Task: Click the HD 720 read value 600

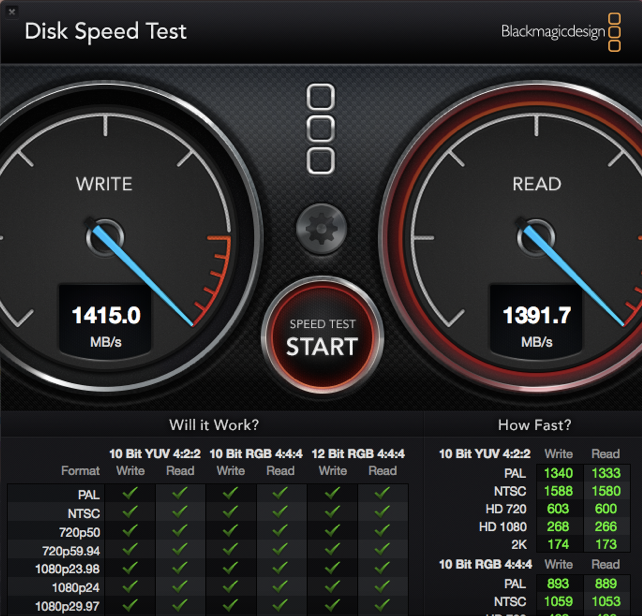Action: point(606,509)
